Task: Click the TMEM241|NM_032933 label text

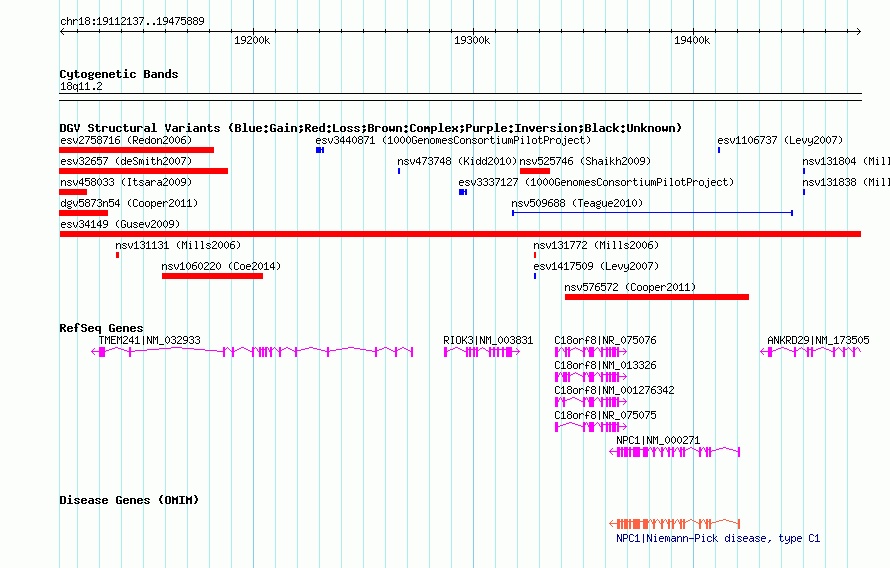Action: pyautogui.click(x=149, y=340)
